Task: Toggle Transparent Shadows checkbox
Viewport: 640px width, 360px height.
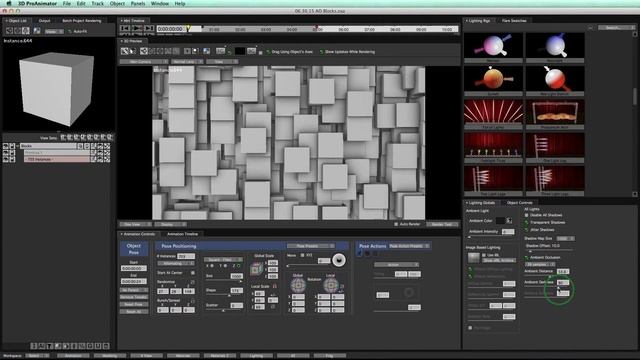Action: [527, 222]
